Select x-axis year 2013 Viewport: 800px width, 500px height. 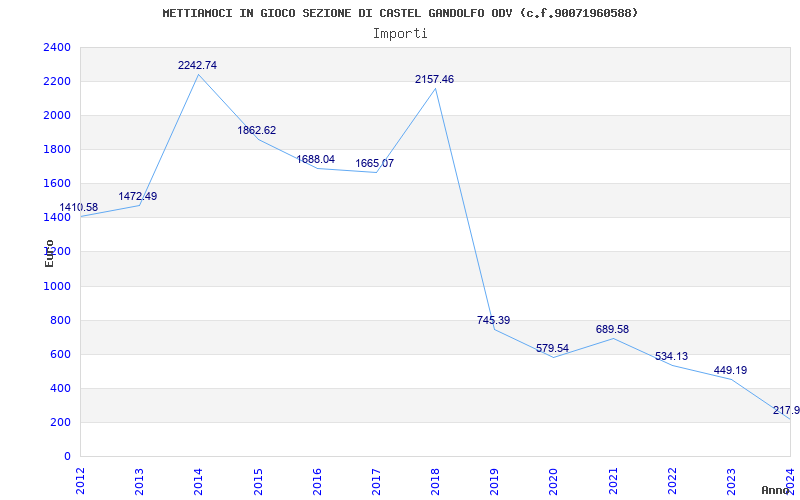[x=140, y=481]
